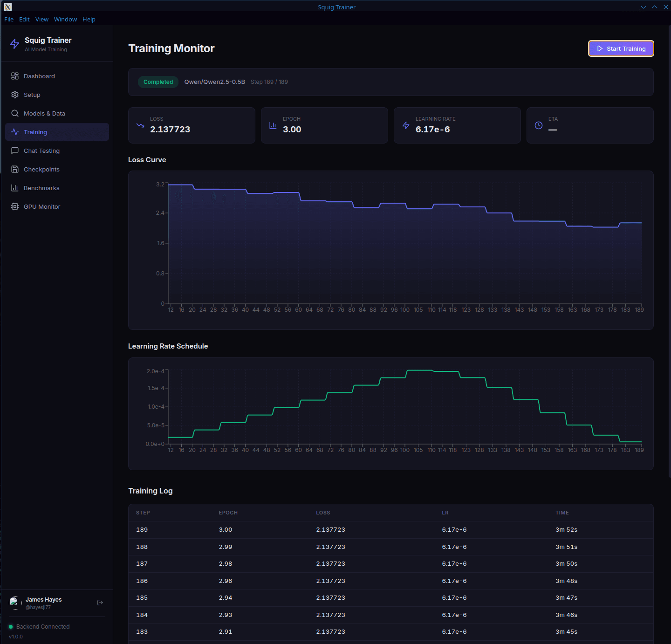Click the Benchmarks bar chart icon
This screenshot has width=671, height=644.
pos(15,188)
